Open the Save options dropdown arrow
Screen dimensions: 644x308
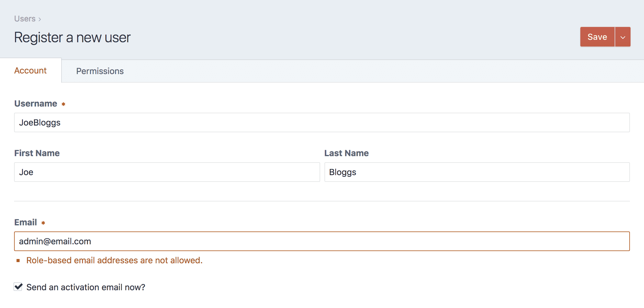tap(623, 37)
